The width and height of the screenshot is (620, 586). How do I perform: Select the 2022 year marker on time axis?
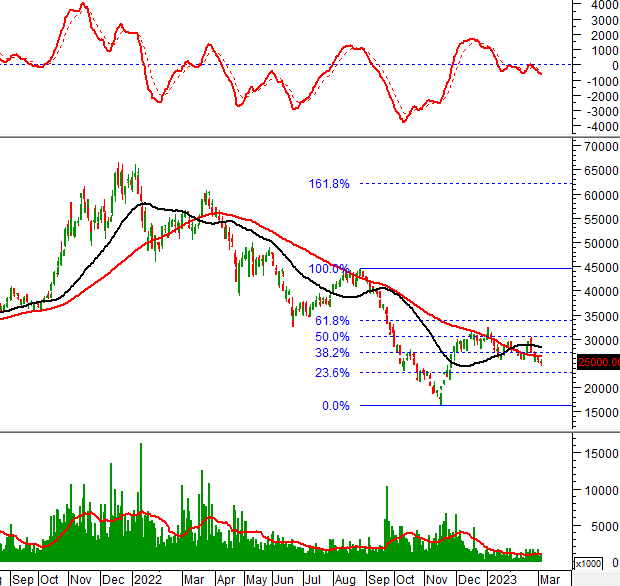147,579
